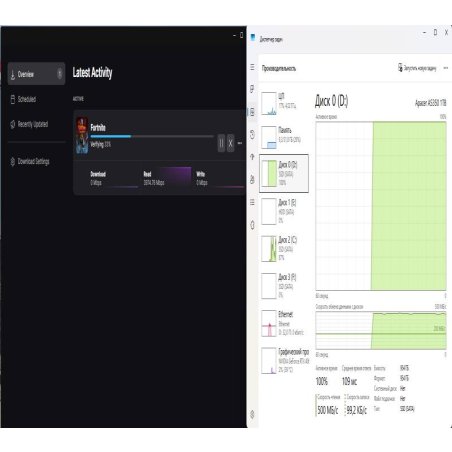Open Users page in Task Manager sidebar
Image resolution: width=452 pixels, height=452 pixels.
(x=252, y=179)
